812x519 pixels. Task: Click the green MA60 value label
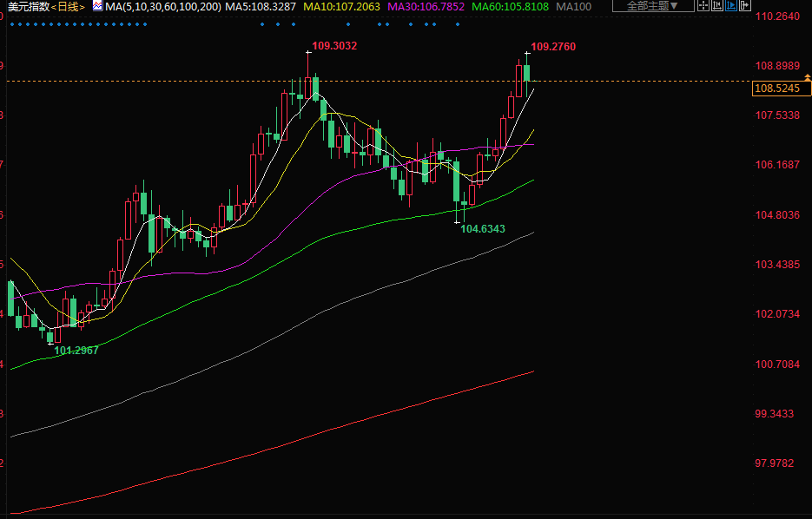pos(510,6)
